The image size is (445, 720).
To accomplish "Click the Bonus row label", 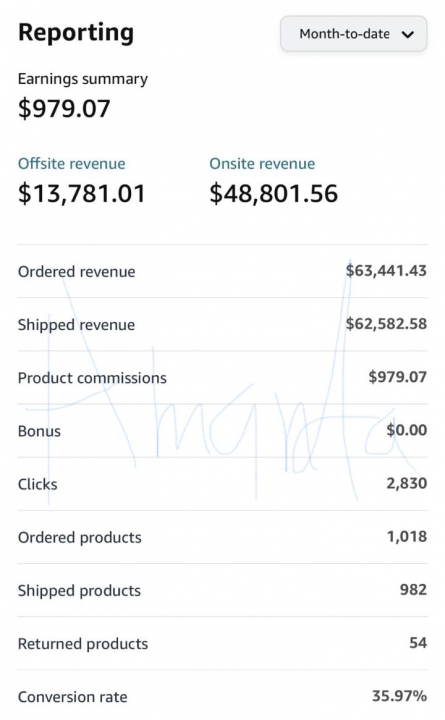I will (x=39, y=431).
